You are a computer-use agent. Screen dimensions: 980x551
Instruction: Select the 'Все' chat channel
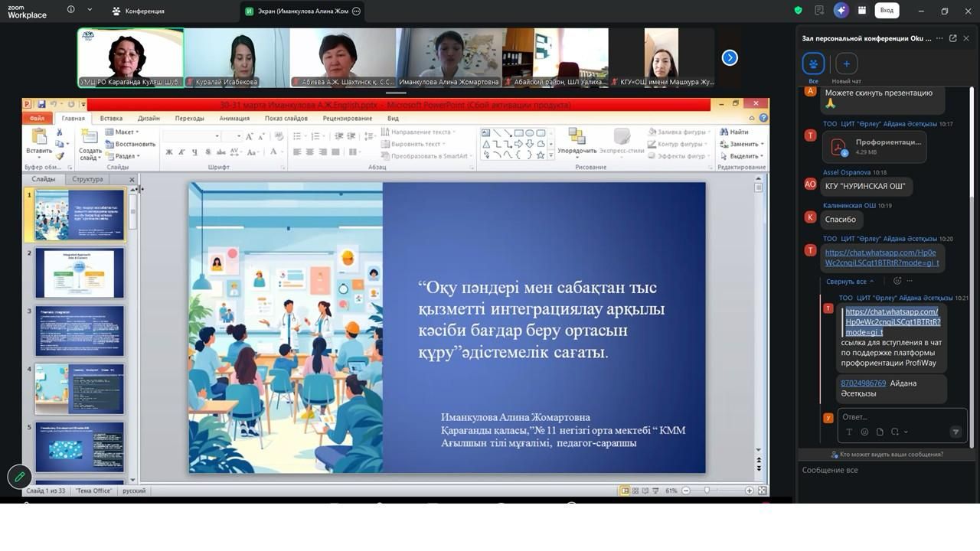[x=813, y=64]
